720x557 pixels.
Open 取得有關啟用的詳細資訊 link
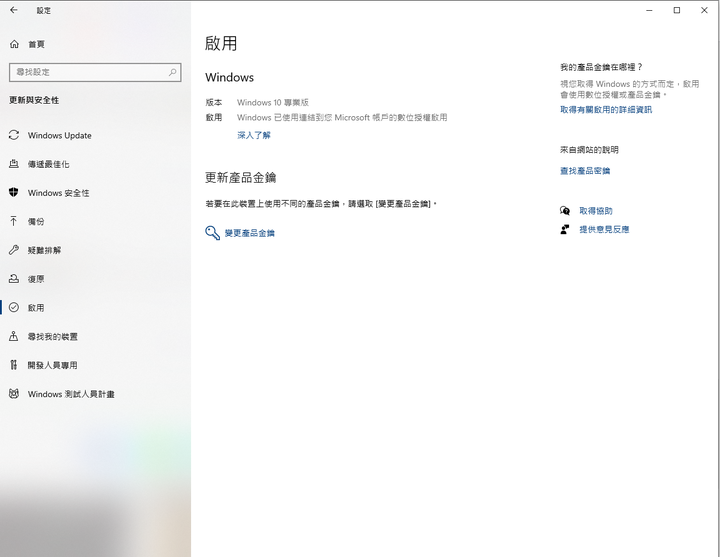click(606, 109)
